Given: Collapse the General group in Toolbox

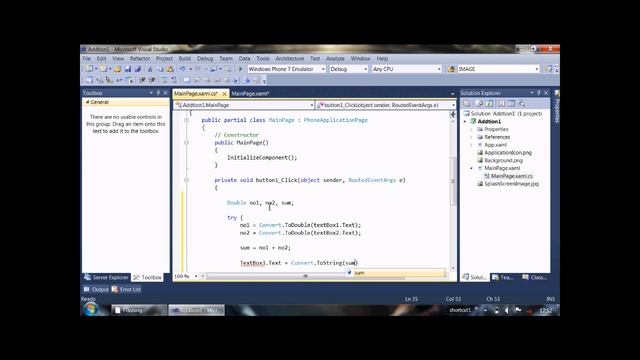Looking at the screenshot, I should click(x=87, y=102).
